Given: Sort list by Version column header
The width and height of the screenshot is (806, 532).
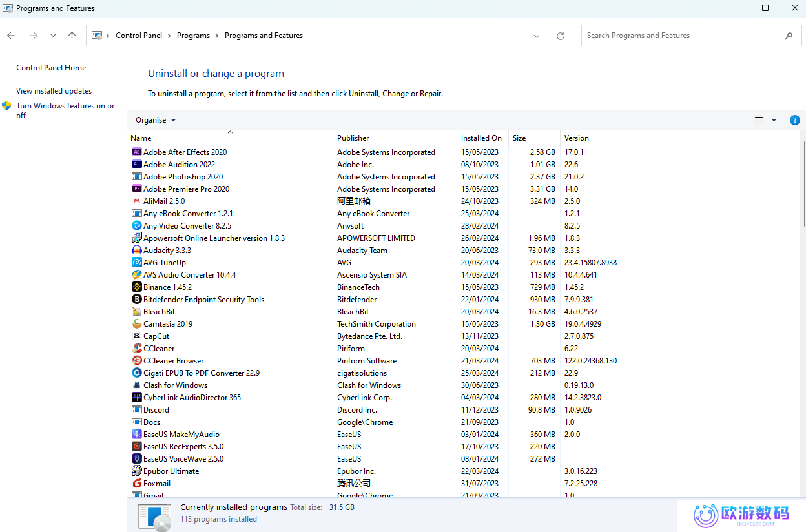Looking at the screenshot, I should pyautogui.click(x=601, y=138).
